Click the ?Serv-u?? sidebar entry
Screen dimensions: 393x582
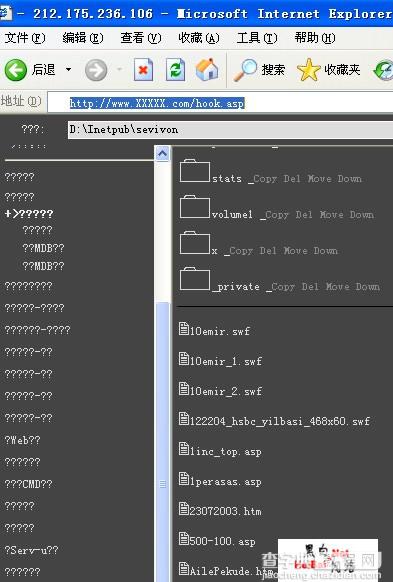32,550
